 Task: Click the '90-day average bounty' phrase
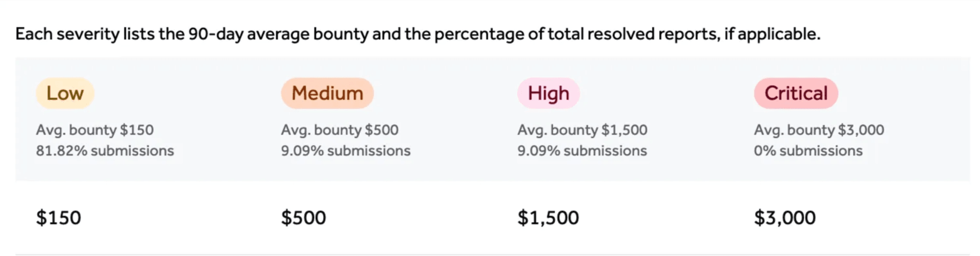(278, 34)
